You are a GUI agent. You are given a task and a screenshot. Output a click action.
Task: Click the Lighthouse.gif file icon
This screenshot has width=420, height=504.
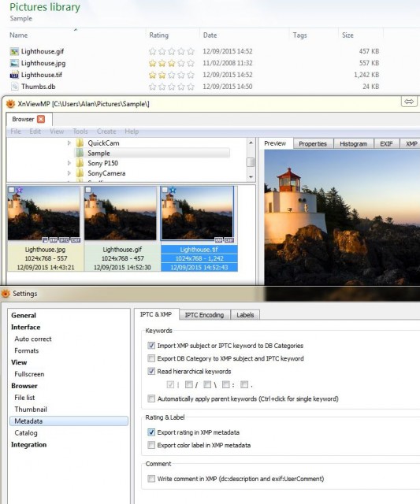(14, 51)
